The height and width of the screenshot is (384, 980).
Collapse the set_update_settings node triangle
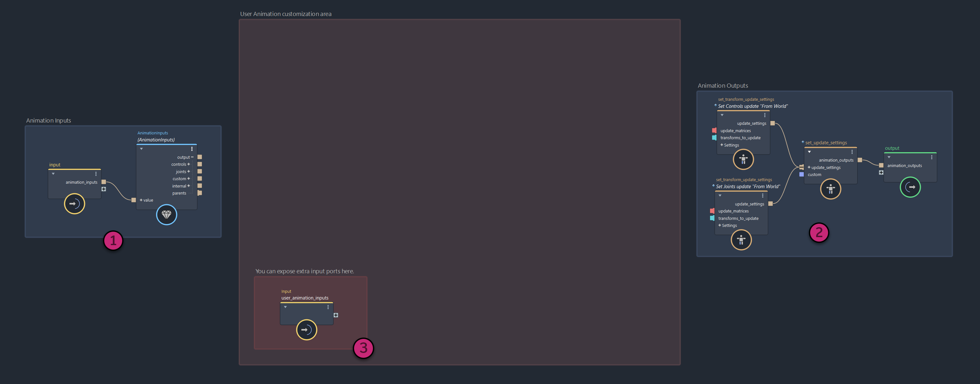click(x=809, y=152)
